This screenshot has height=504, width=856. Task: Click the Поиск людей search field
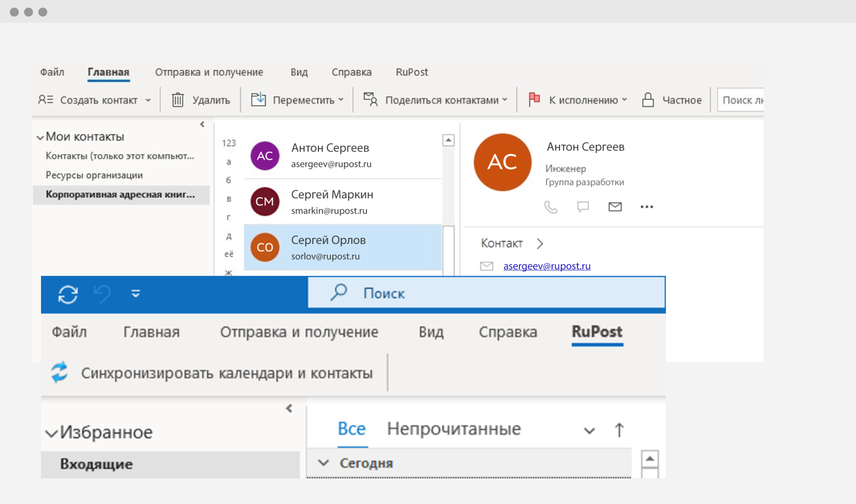pos(740,100)
